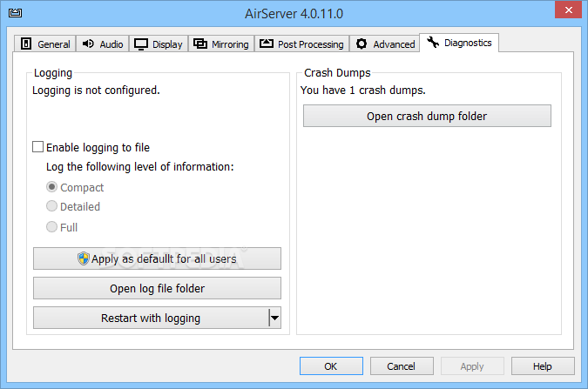Click the 'Crash Dumps' group heading
This screenshot has width=588, height=389.
337,73
